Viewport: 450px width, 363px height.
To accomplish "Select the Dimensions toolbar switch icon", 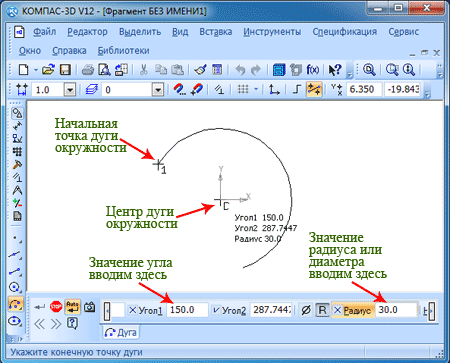I will click(x=17, y=126).
